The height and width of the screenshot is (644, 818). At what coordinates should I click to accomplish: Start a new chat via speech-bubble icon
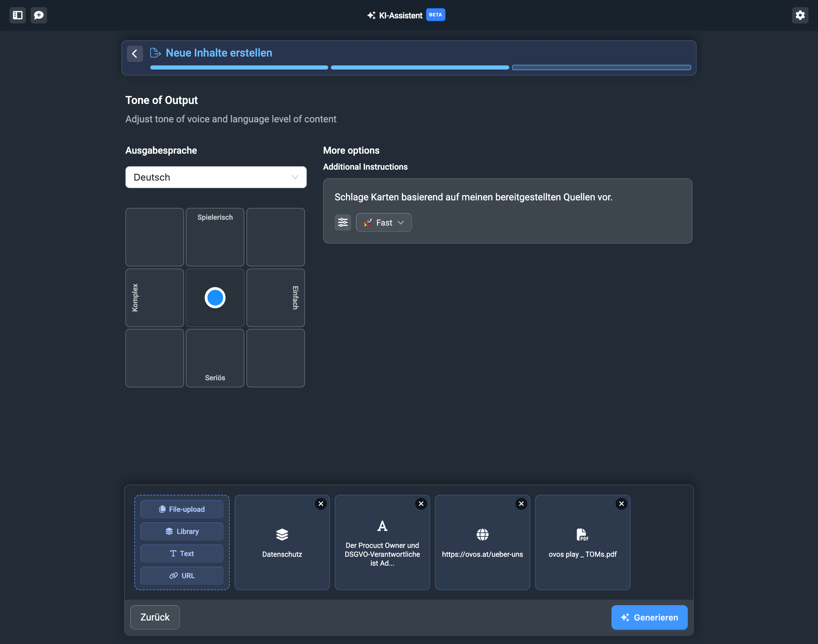[x=39, y=15]
